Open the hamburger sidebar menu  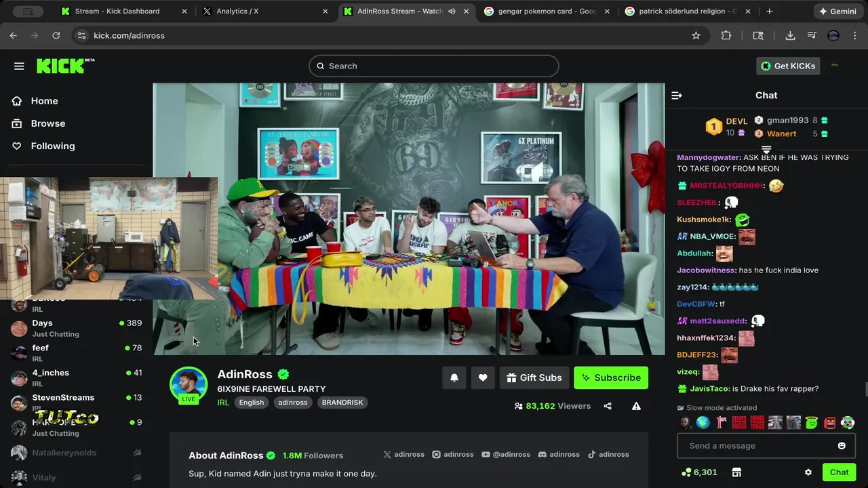tap(19, 66)
